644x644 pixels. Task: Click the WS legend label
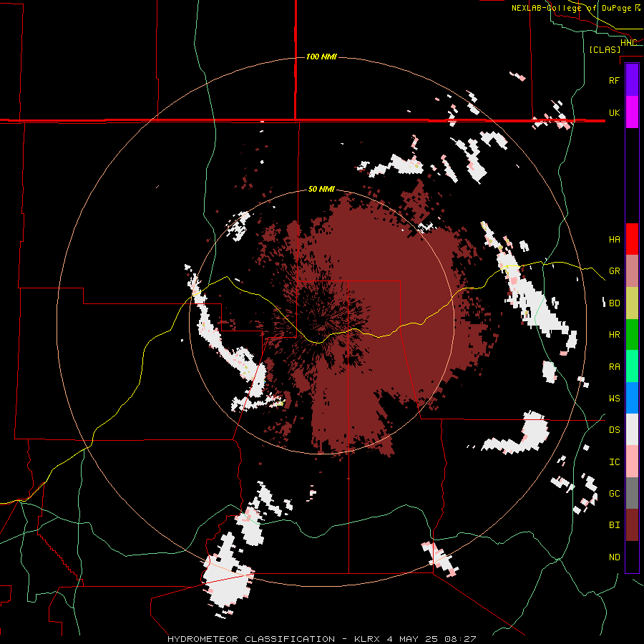pos(614,399)
